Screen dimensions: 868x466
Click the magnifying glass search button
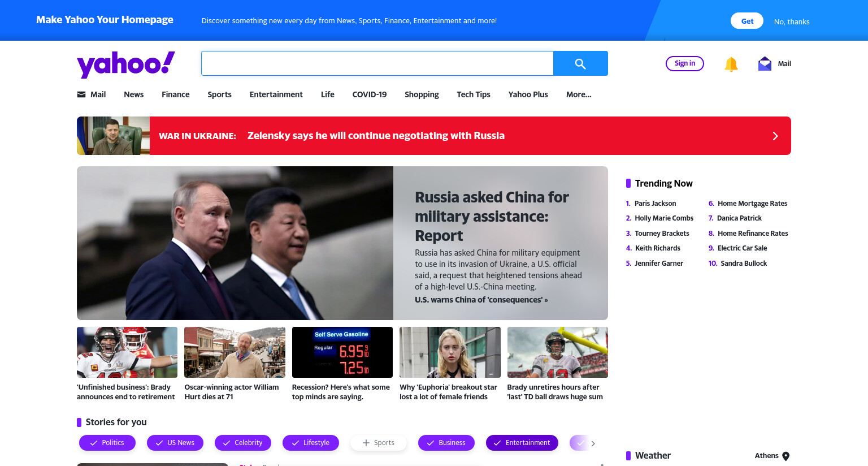580,63
